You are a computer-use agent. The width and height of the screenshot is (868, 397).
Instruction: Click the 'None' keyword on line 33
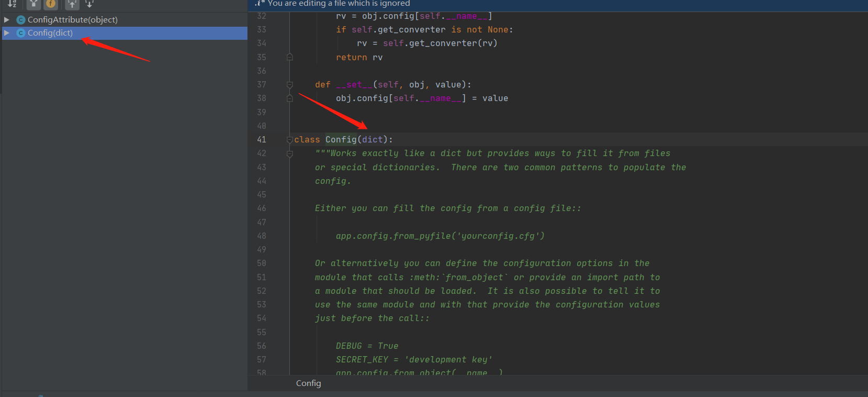point(498,29)
